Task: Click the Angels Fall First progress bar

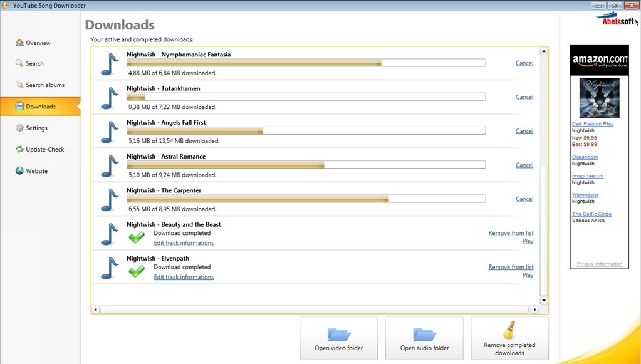Action: (x=306, y=130)
